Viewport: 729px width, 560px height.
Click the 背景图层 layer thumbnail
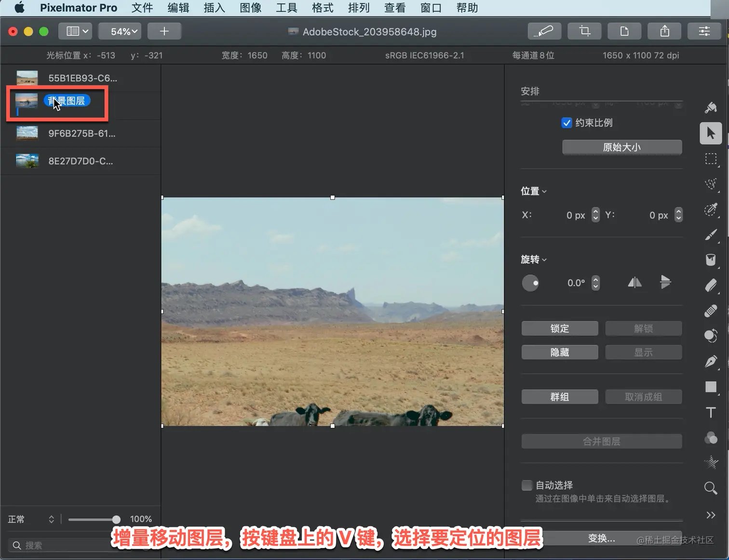[x=27, y=101]
